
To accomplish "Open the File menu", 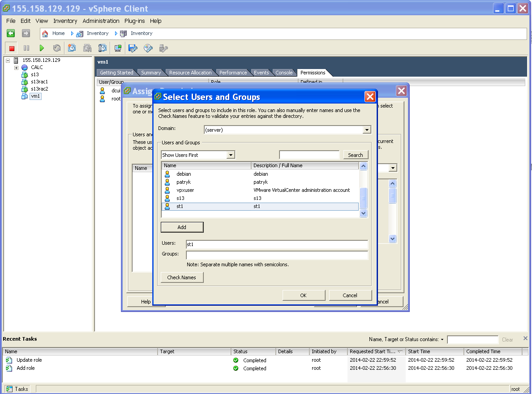I will [11, 21].
